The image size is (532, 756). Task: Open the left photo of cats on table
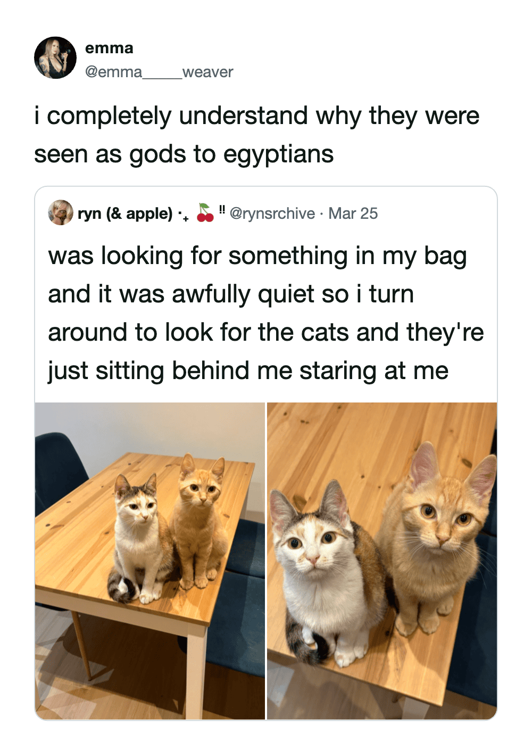click(x=150, y=561)
